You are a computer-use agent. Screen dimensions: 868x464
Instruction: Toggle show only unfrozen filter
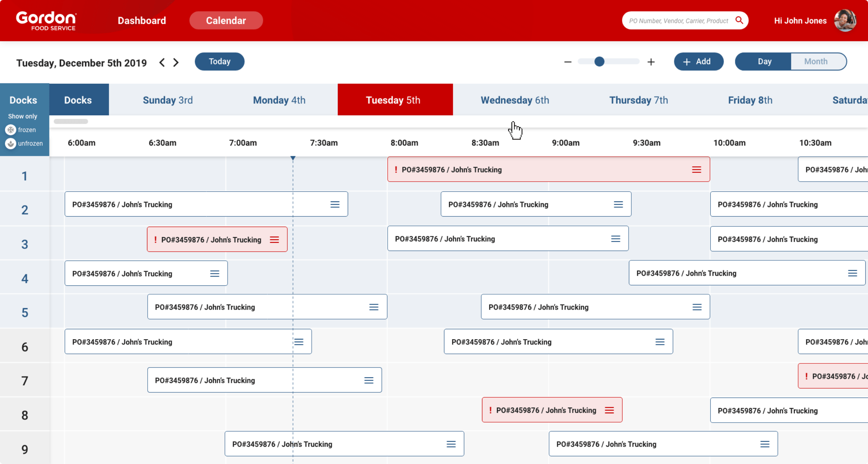[11, 143]
